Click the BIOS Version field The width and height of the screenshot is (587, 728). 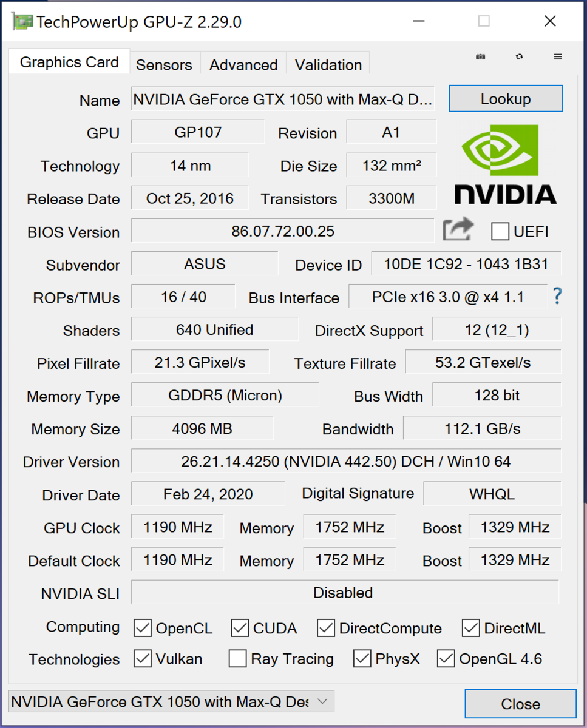click(x=283, y=231)
